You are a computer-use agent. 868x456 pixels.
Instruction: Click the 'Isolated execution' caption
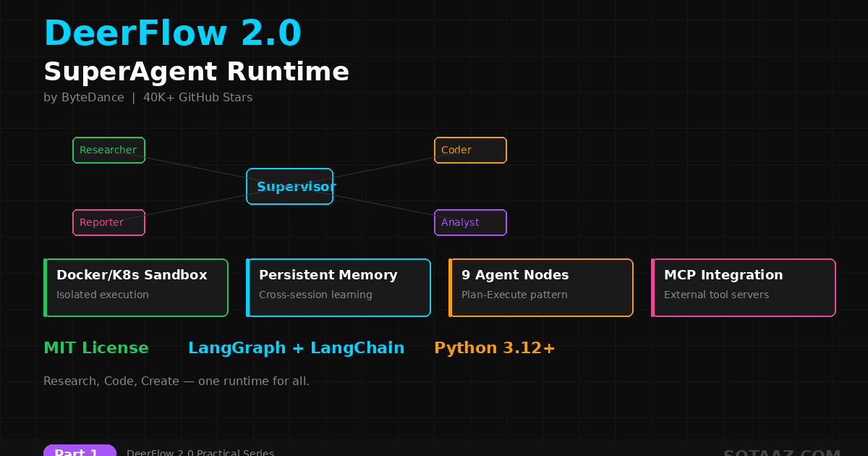(x=103, y=295)
